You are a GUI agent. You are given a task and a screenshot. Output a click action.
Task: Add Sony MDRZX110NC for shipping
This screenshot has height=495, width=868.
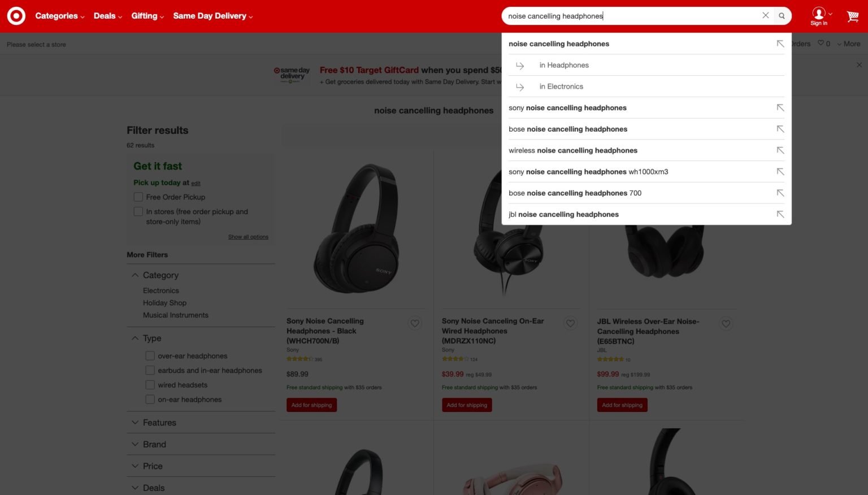(467, 405)
